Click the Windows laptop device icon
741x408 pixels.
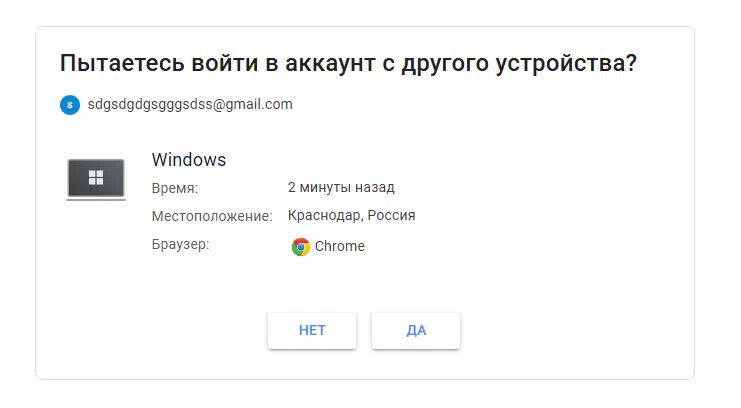tap(96, 180)
